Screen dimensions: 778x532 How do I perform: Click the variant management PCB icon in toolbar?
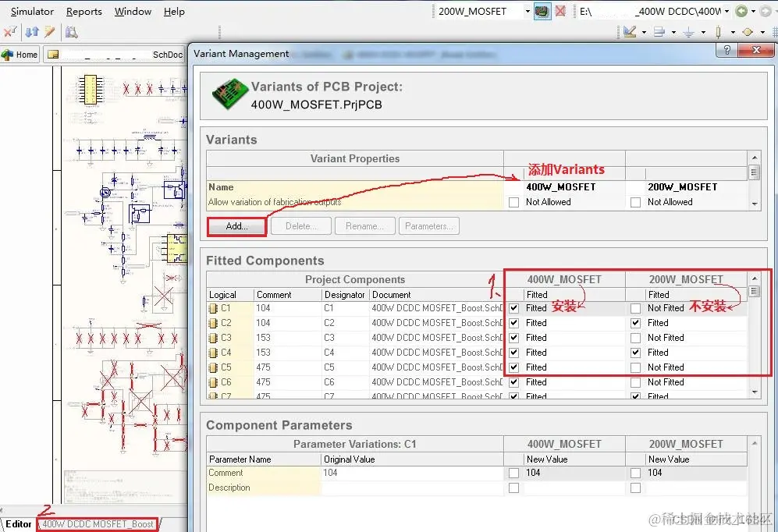[x=542, y=11]
